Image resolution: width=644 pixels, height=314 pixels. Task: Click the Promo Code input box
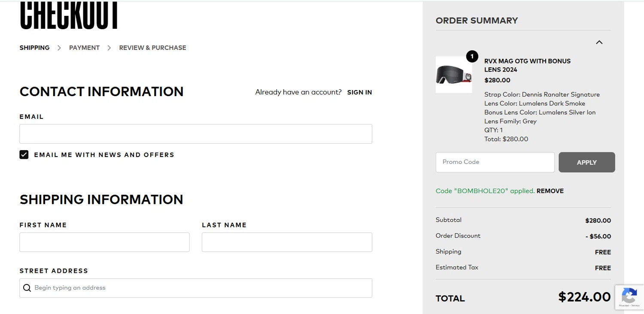pyautogui.click(x=495, y=162)
